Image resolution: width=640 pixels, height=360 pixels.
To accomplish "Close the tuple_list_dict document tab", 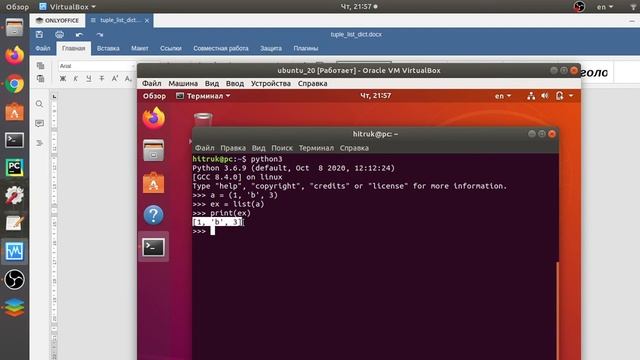I will pos(147,20).
